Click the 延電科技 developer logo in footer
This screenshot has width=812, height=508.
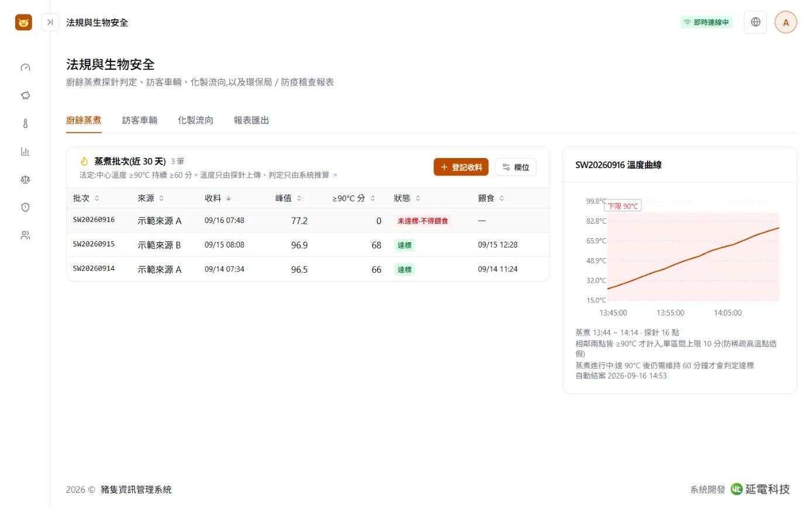(x=761, y=489)
